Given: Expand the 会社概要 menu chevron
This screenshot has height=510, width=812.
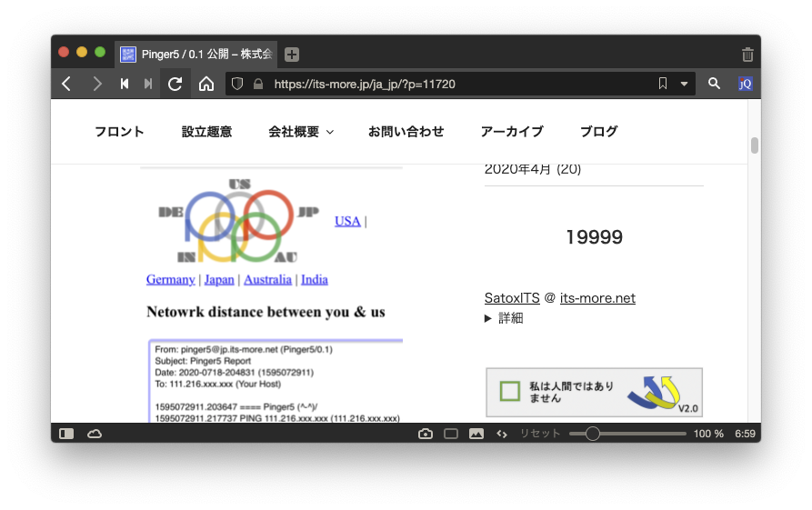Looking at the screenshot, I should pos(330,133).
